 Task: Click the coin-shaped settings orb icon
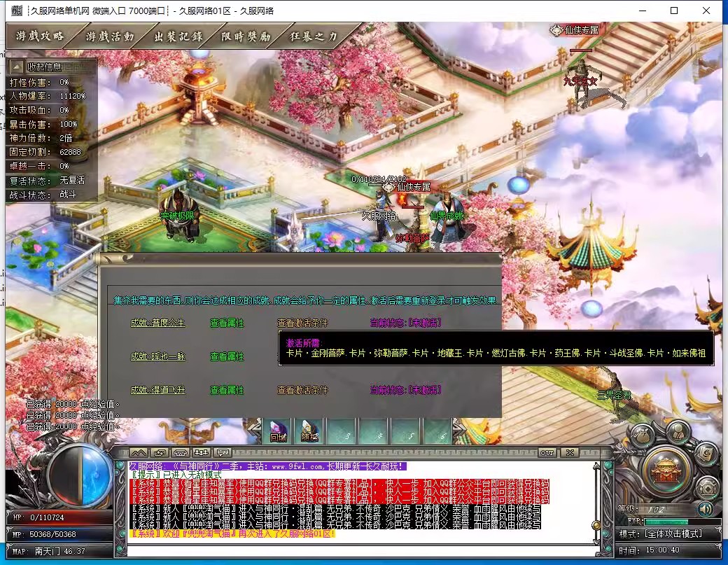tap(708, 489)
